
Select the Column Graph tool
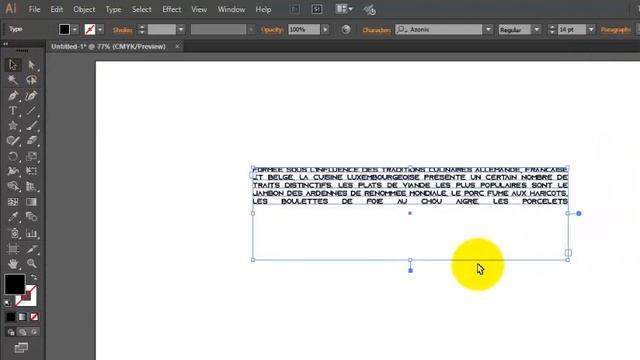(x=31, y=233)
